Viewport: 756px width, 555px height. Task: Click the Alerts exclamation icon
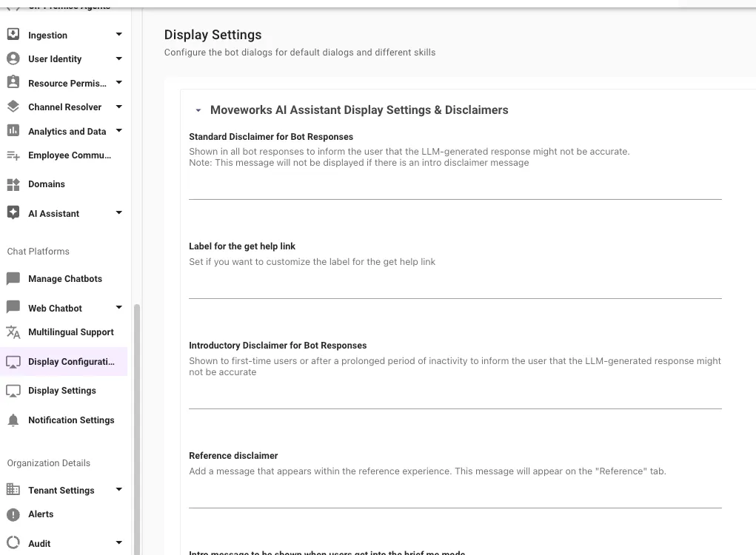click(13, 514)
